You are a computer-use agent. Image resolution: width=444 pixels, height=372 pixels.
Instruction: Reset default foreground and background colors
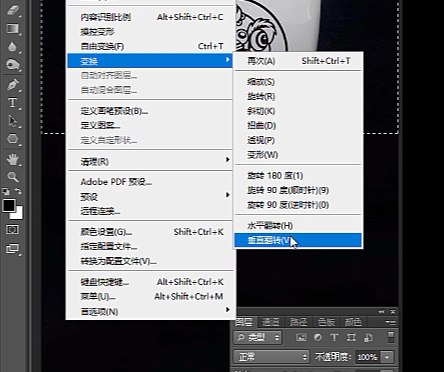tap(6, 191)
